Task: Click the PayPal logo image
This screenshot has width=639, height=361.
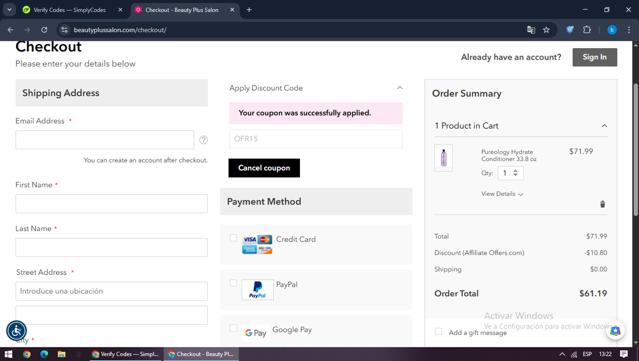Action: pyautogui.click(x=257, y=290)
